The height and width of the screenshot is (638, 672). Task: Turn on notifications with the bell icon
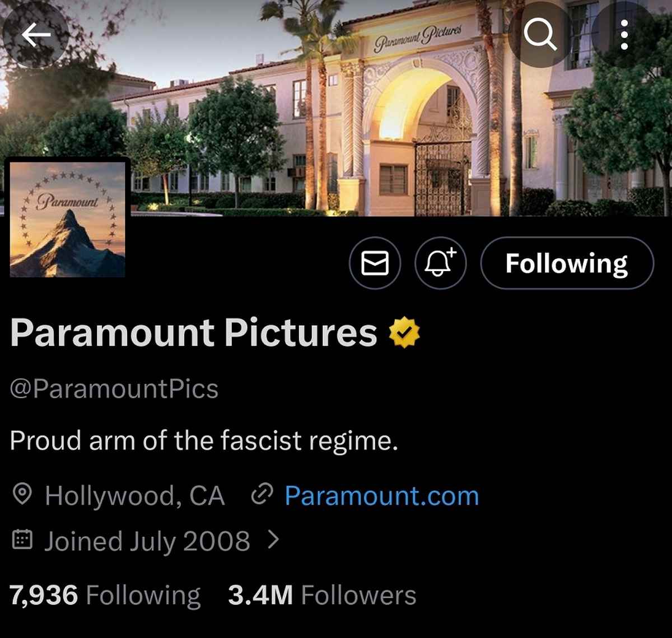click(440, 263)
